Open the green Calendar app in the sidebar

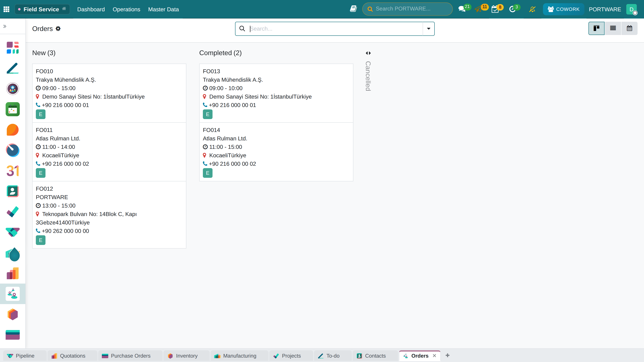(x=12, y=109)
